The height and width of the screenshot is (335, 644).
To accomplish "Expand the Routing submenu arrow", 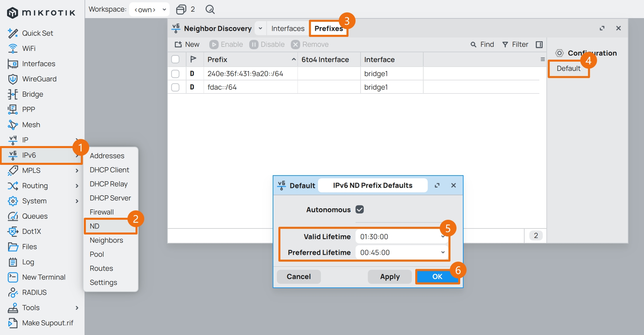I will pyautogui.click(x=77, y=186).
